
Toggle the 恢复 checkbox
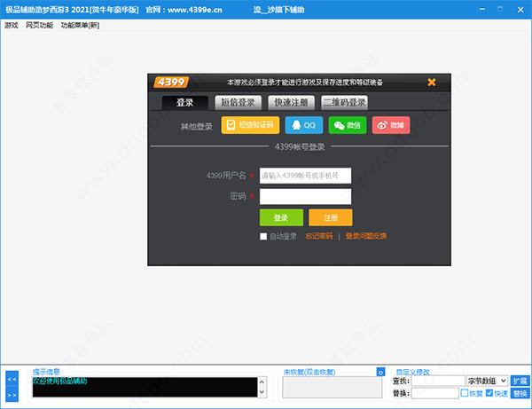[x=465, y=393]
